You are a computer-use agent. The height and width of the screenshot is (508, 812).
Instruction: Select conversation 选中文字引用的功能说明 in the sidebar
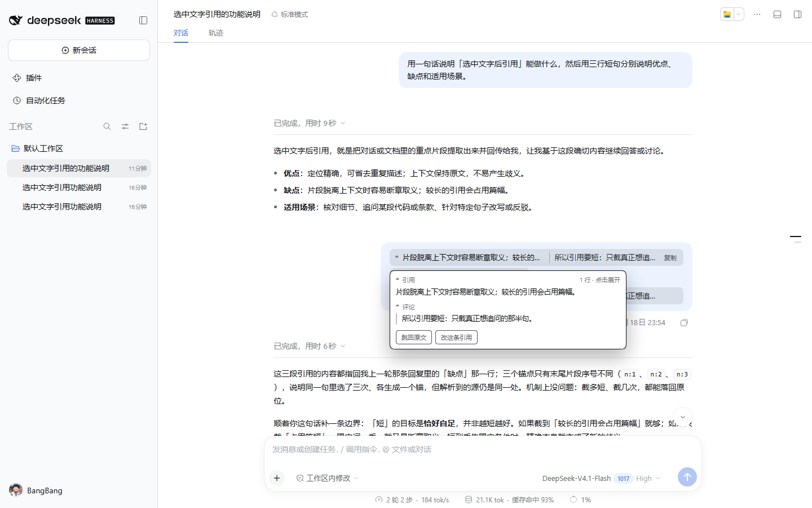(79, 168)
